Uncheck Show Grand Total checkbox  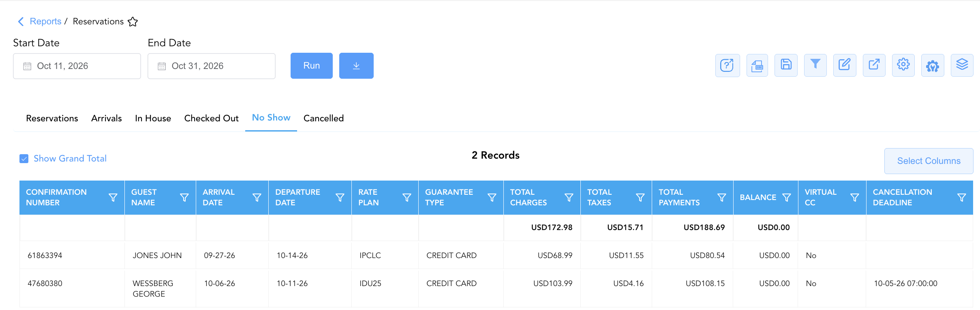tap(24, 159)
